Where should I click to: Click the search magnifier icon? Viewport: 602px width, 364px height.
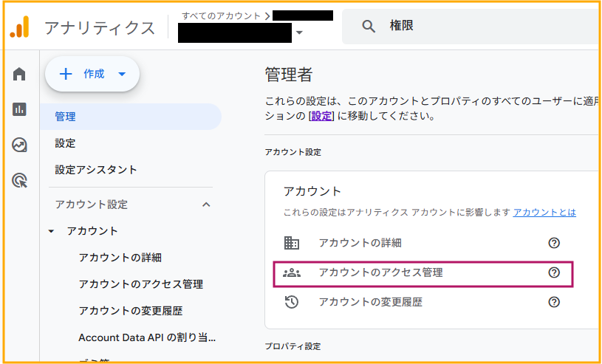(369, 27)
